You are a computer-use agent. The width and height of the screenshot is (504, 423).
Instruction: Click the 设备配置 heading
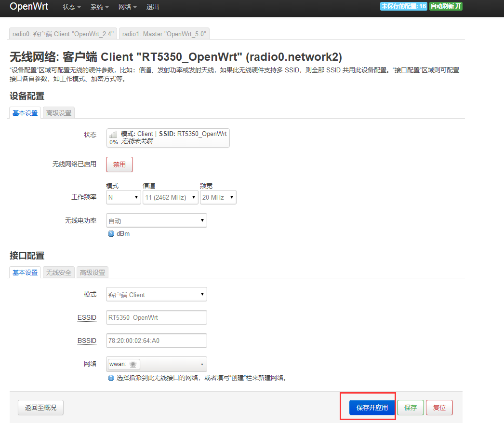point(27,96)
